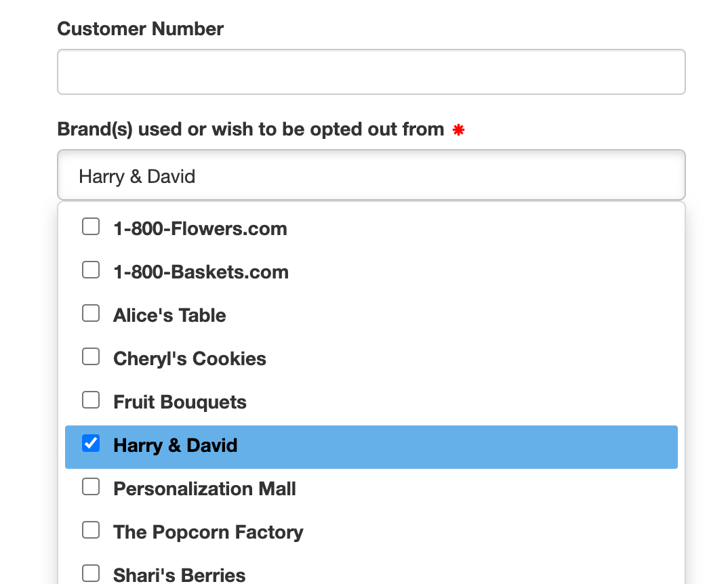Click the Cheryl's Cookies label text
The image size is (728, 584).
189,359
